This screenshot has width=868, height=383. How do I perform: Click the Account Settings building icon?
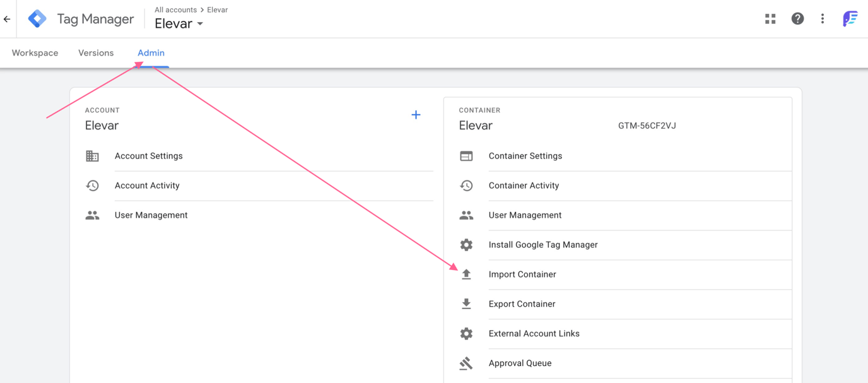[x=92, y=156]
